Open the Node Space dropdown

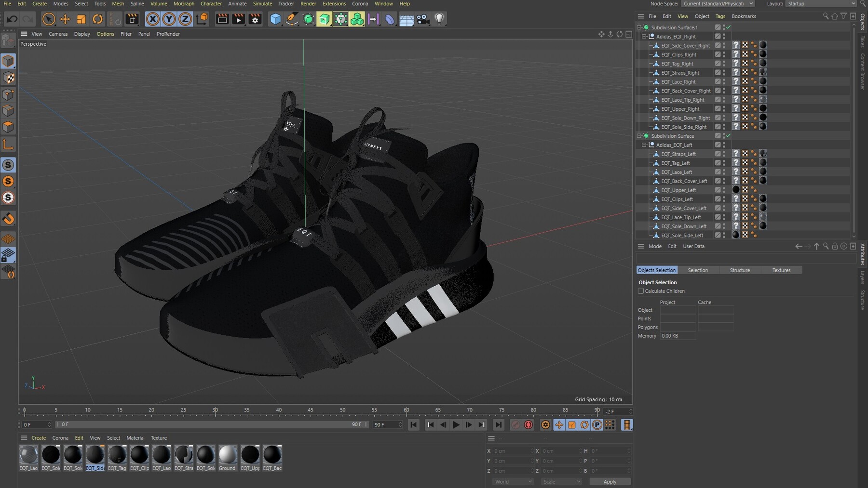(719, 3)
